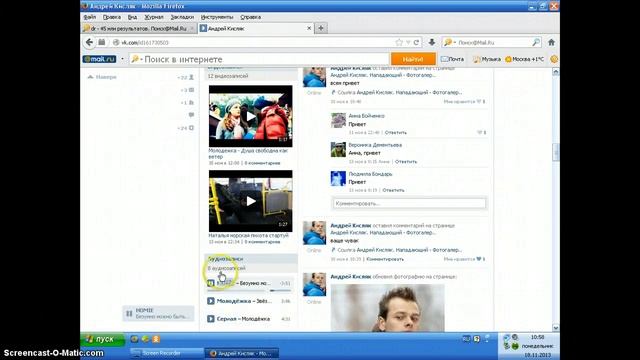Click the orange Найти search button

click(413, 59)
